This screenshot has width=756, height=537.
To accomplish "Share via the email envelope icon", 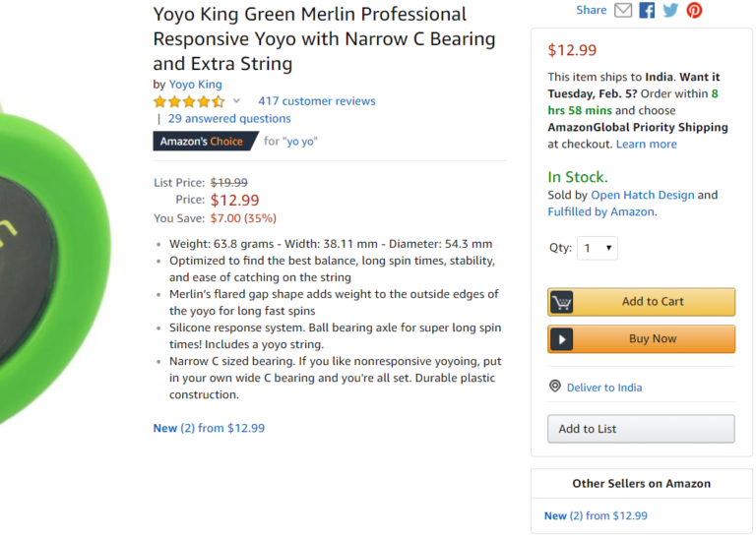I will [x=623, y=10].
